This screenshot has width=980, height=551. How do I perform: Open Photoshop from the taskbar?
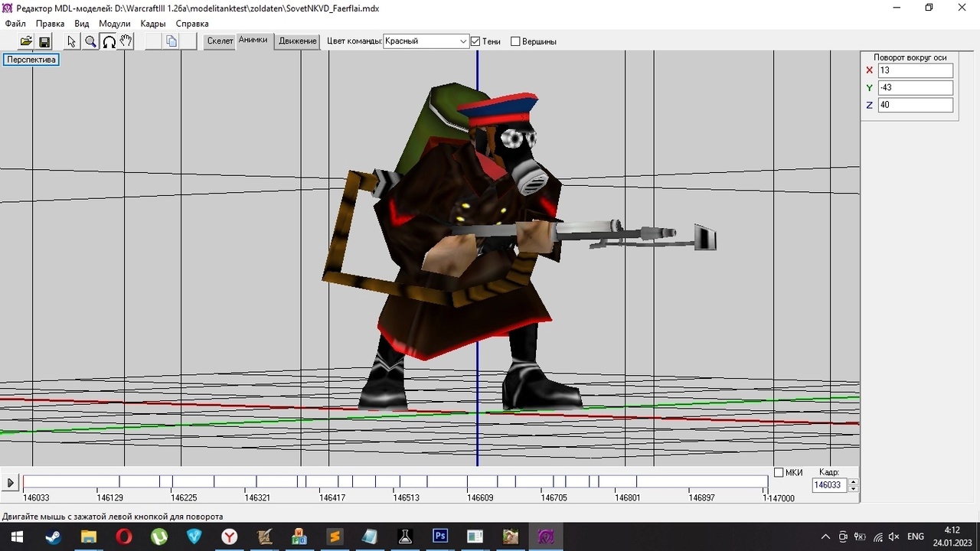tap(440, 536)
